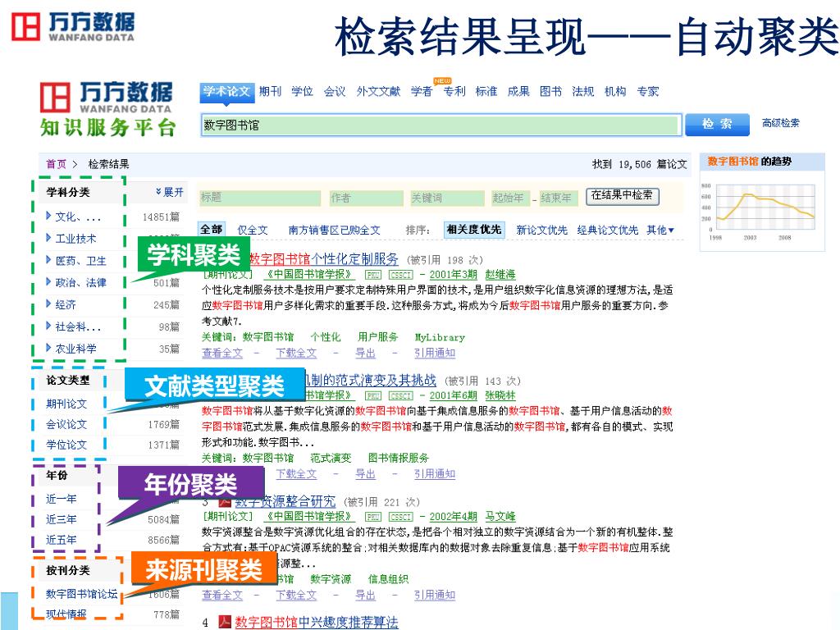Open the 会议 tab
The height and width of the screenshot is (630, 840).
[x=335, y=92]
